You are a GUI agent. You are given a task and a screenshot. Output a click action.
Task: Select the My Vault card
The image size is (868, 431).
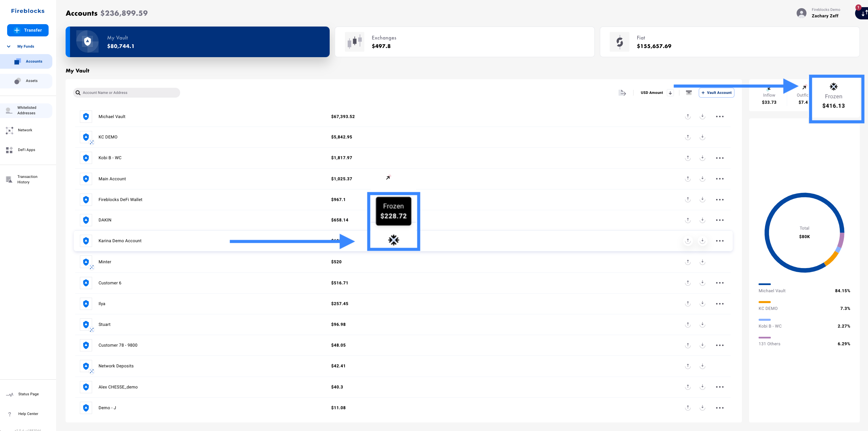pos(197,42)
